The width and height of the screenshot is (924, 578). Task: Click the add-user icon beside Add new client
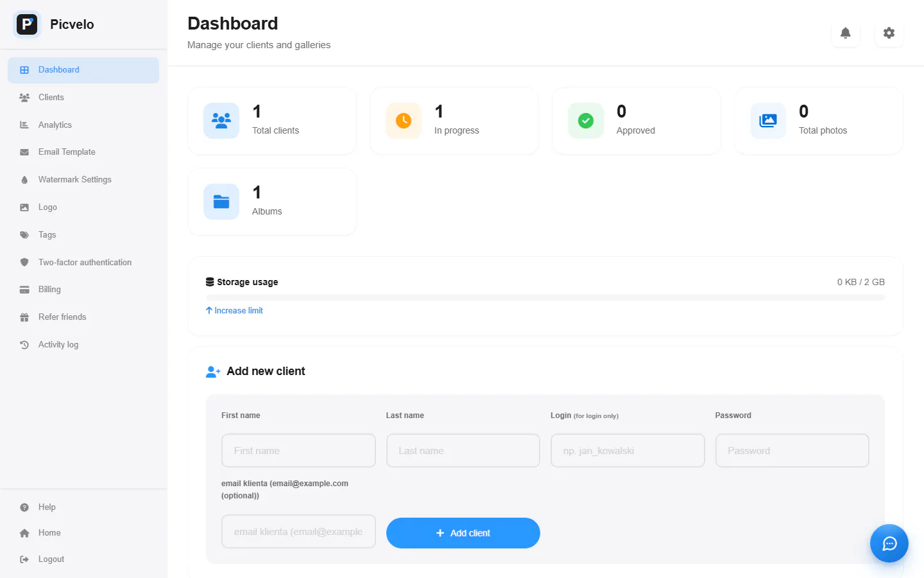213,372
